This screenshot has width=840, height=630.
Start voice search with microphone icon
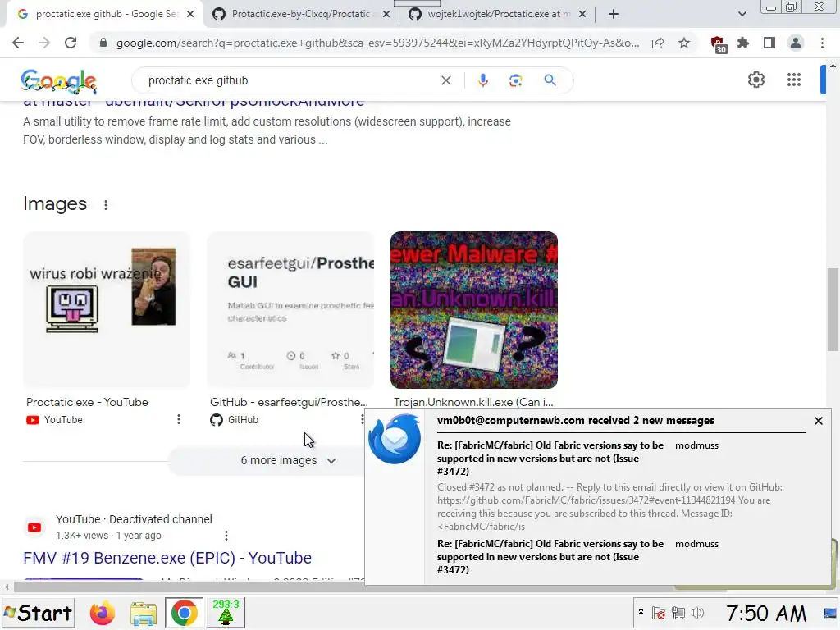coord(482,80)
